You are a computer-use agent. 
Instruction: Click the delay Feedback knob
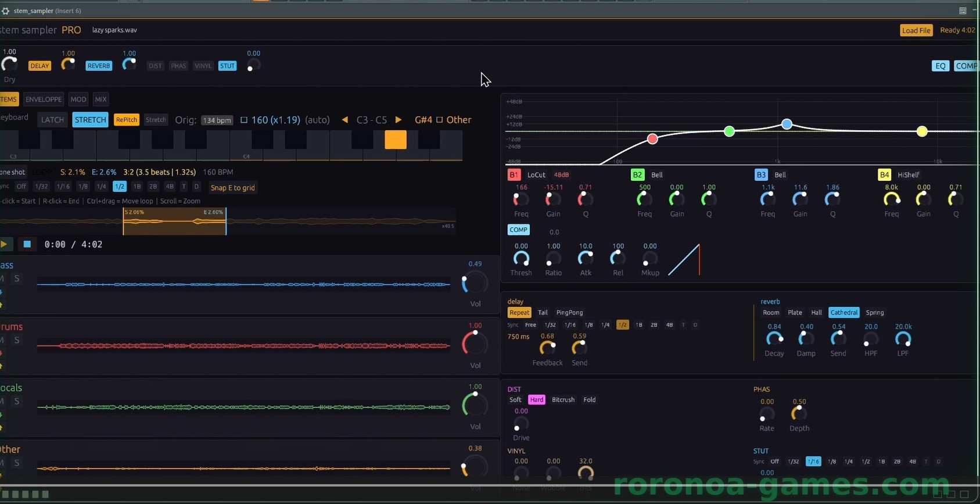tap(547, 348)
